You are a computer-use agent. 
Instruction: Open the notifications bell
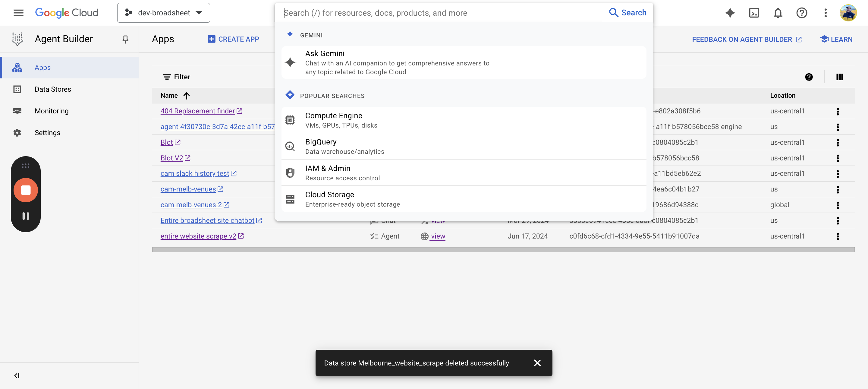click(x=778, y=13)
